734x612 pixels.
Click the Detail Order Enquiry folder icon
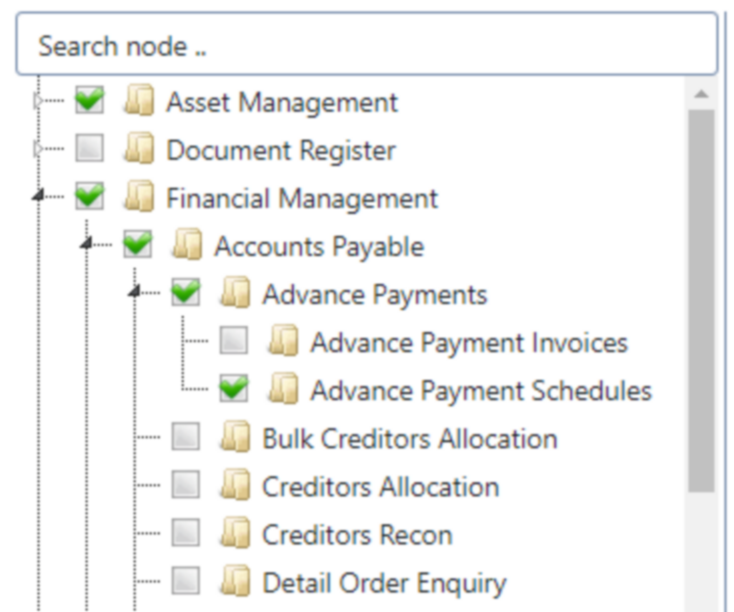(235, 581)
